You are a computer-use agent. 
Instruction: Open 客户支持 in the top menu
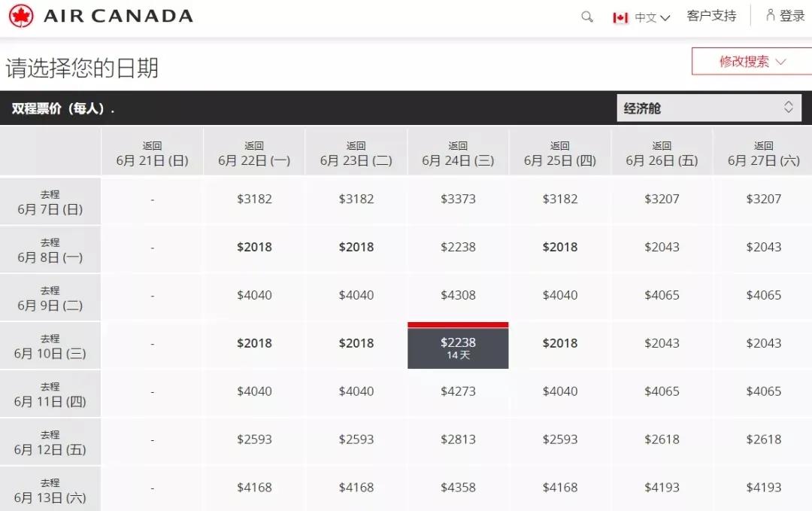(711, 16)
